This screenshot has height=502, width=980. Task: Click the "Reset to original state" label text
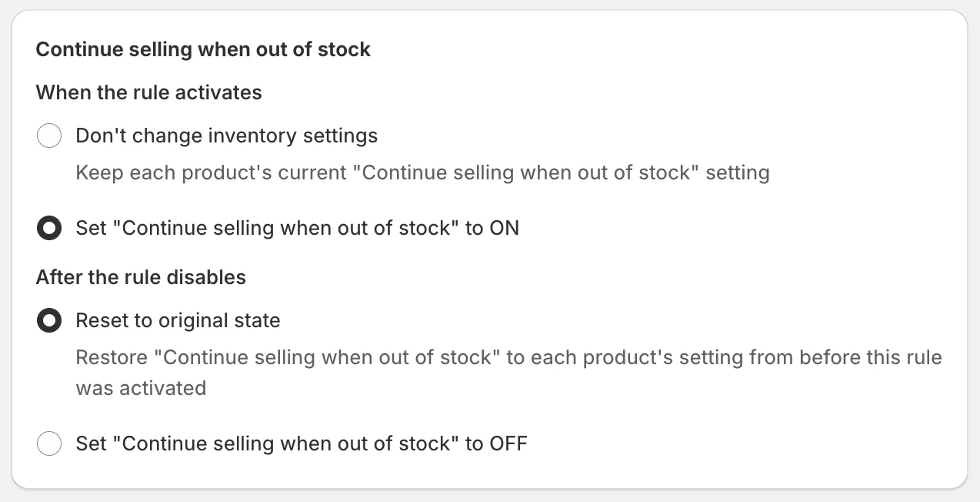(x=178, y=321)
